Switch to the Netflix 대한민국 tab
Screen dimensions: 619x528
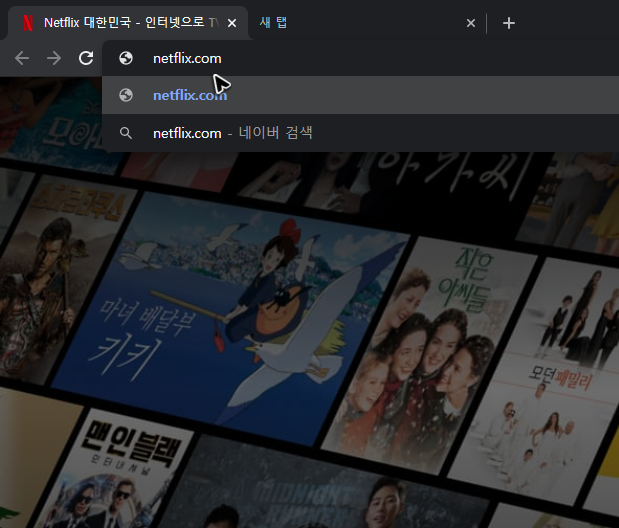point(128,23)
